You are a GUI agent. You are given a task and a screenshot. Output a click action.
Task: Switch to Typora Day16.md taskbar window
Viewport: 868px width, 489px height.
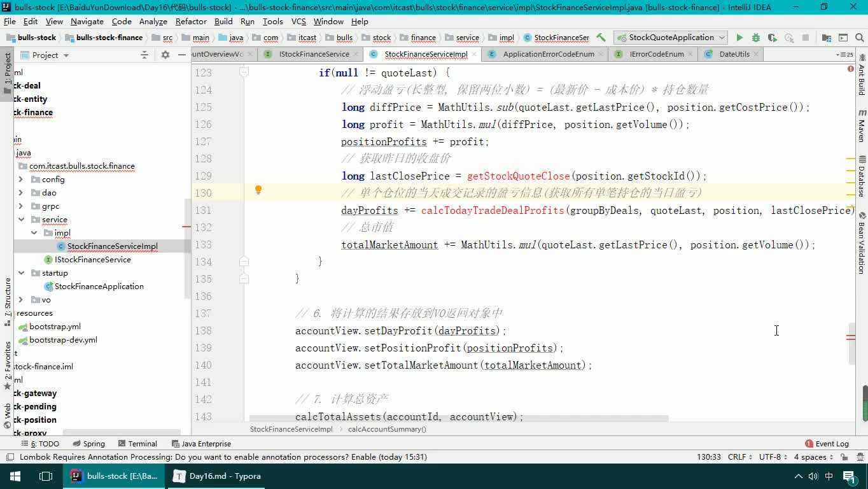coord(218,476)
